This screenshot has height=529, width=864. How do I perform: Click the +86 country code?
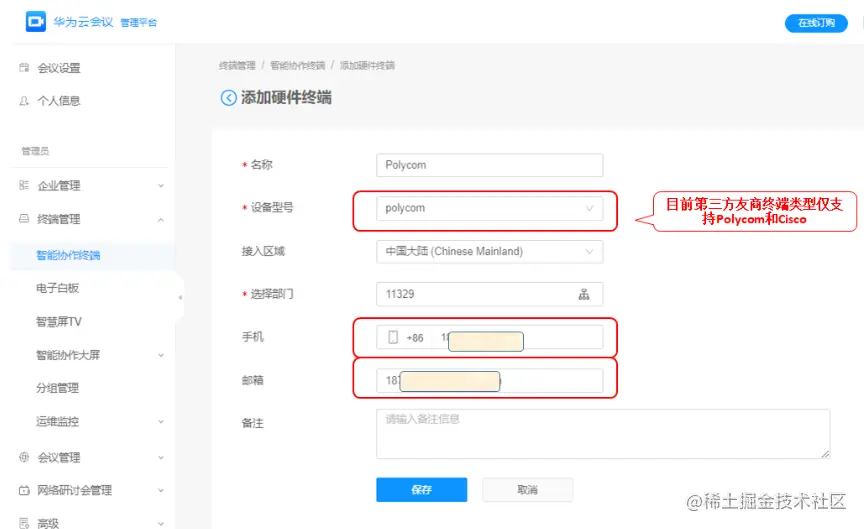coord(415,338)
